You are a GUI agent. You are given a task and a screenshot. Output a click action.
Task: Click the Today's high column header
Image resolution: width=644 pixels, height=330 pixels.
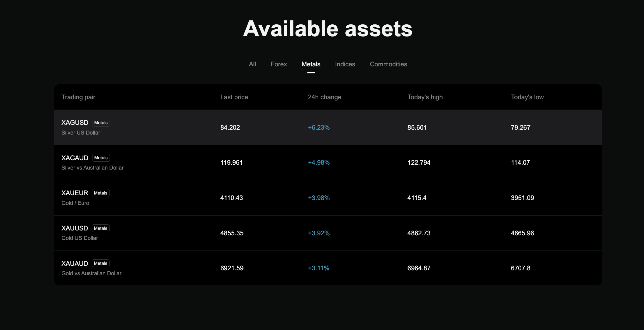pyautogui.click(x=425, y=97)
